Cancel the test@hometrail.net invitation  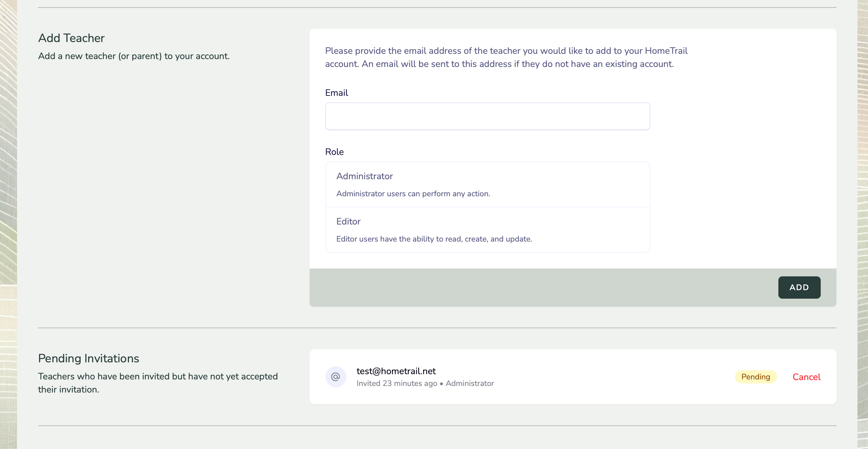[x=806, y=377]
